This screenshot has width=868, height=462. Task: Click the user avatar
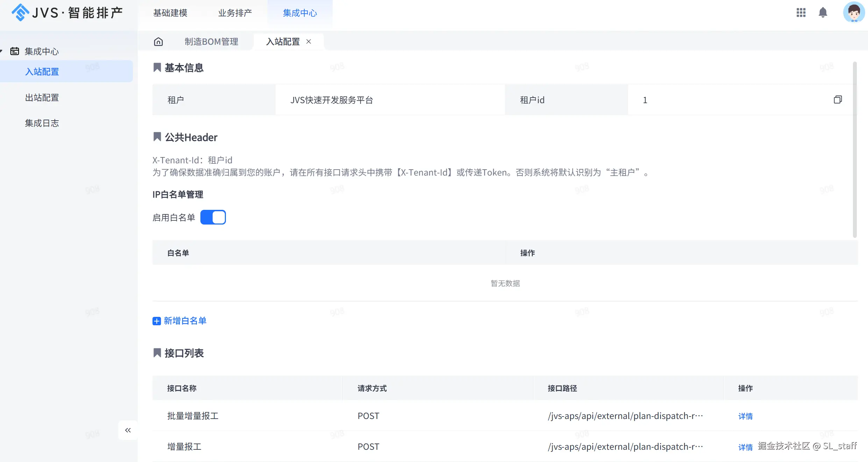854,13
